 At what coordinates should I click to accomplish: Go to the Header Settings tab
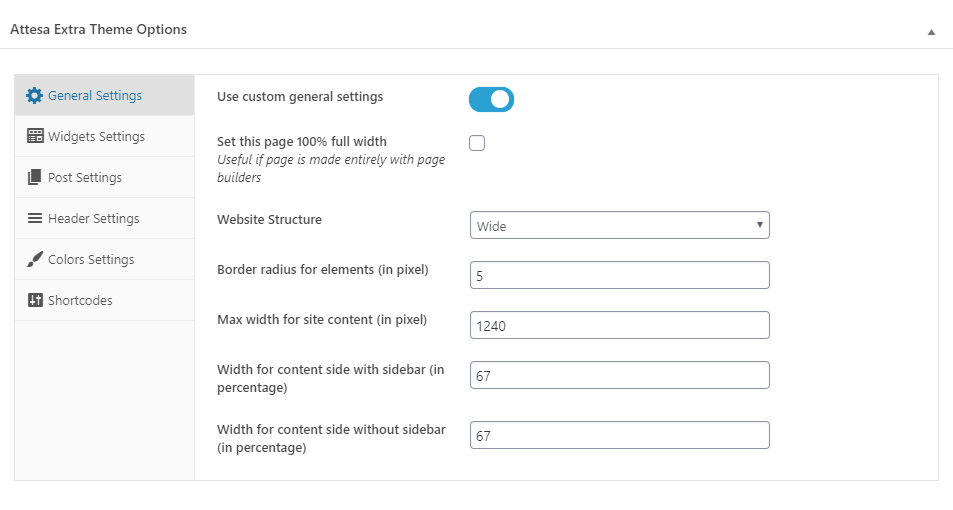point(93,218)
